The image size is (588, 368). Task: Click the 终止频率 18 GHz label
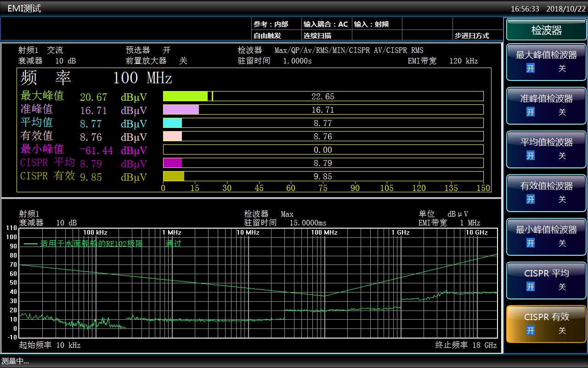click(466, 345)
